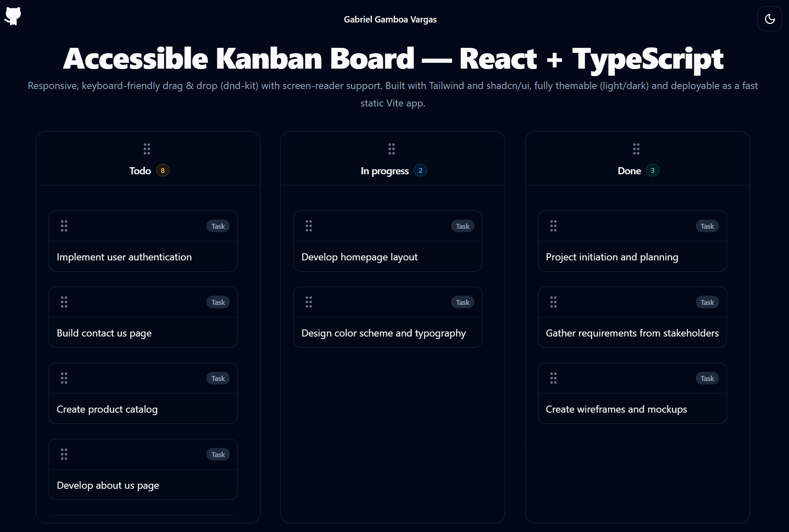Click the Done count badge showing 3
The height and width of the screenshot is (532, 789).
point(653,170)
